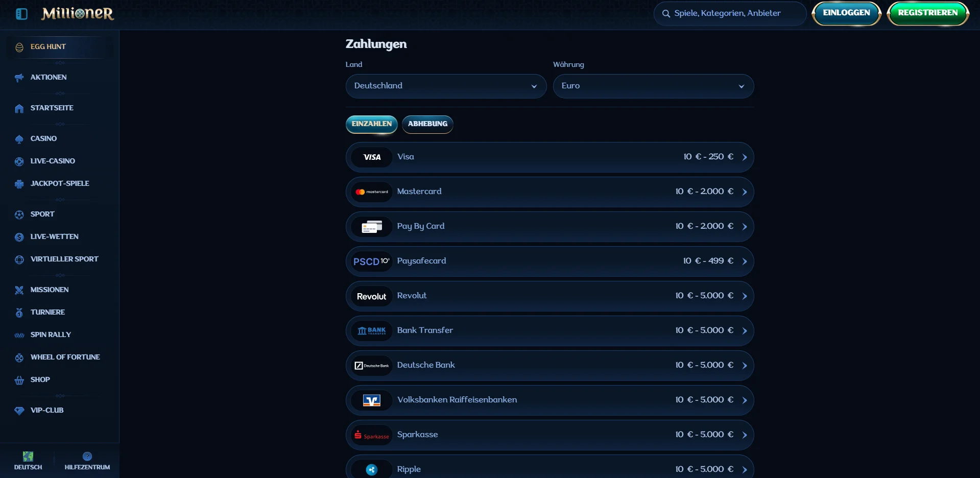Open the Währung dropdown showing Euro

(x=653, y=86)
